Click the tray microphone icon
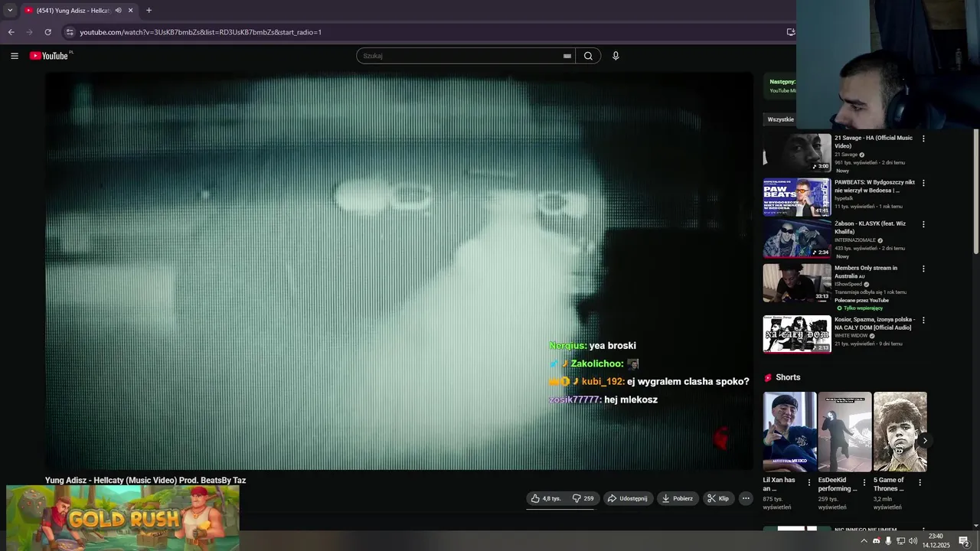The height and width of the screenshot is (551, 980). (x=888, y=541)
